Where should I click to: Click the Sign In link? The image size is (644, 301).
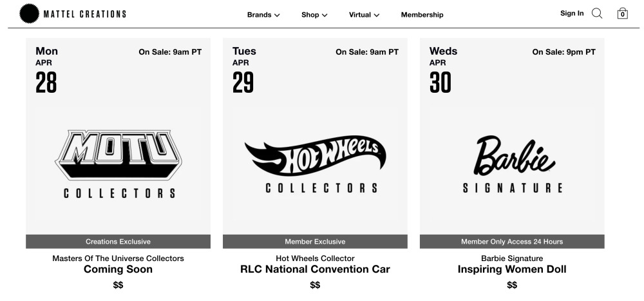click(572, 13)
